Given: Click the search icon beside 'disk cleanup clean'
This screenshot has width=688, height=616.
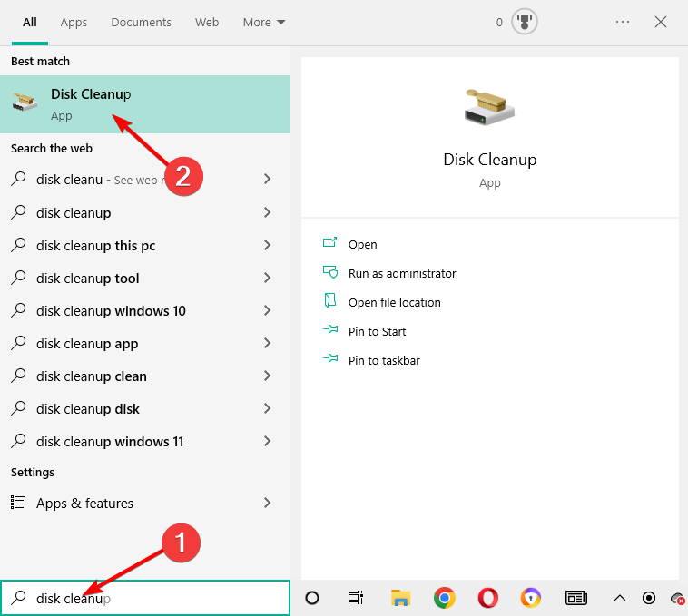Looking at the screenshot, I should (18, 376).
